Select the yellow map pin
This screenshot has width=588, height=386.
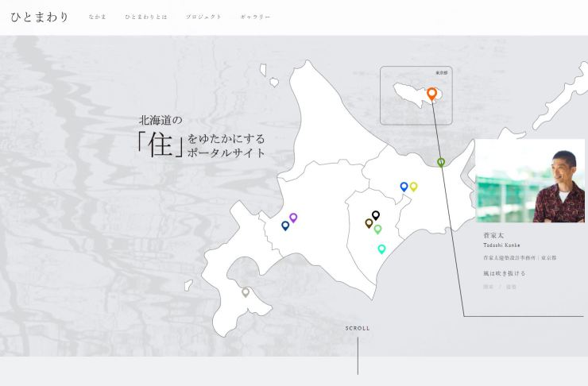coord(413,186)
